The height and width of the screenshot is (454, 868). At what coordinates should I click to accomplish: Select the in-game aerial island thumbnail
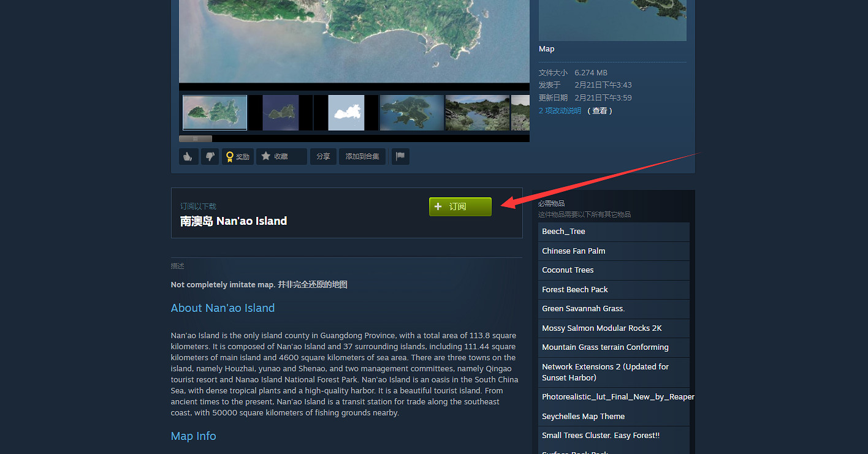pyautogui.click(x=411, y=113)
